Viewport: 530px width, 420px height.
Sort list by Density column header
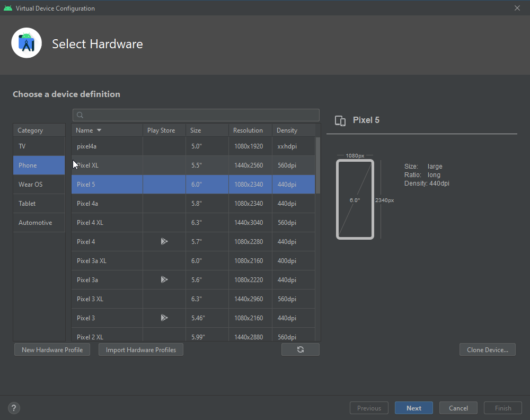coord(287,130)
